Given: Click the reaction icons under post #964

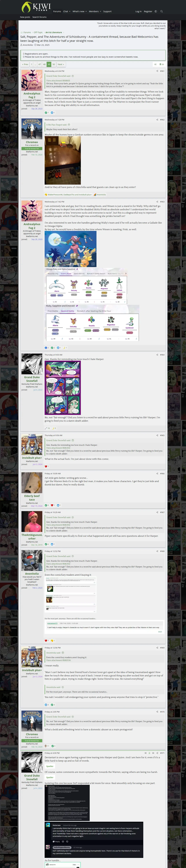Looking at the screenshot, I should pos(50,428).
